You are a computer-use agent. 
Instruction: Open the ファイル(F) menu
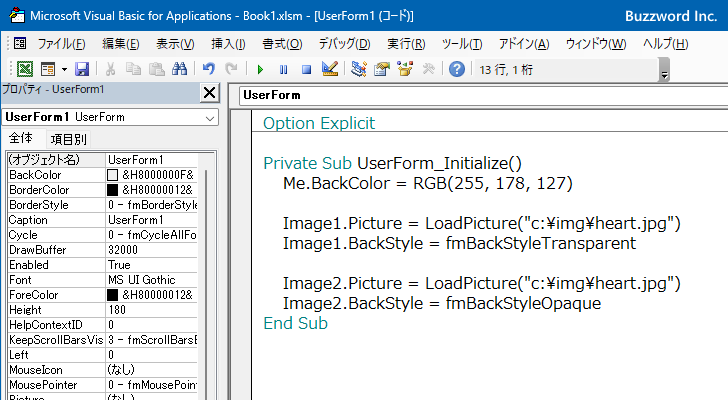coord(61,44)
